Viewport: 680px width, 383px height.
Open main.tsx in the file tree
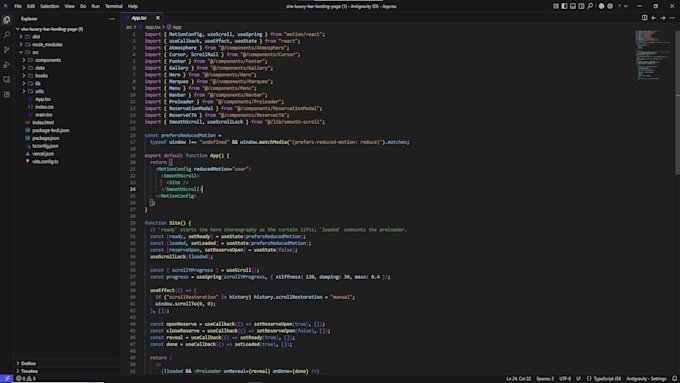coord(43,115)
